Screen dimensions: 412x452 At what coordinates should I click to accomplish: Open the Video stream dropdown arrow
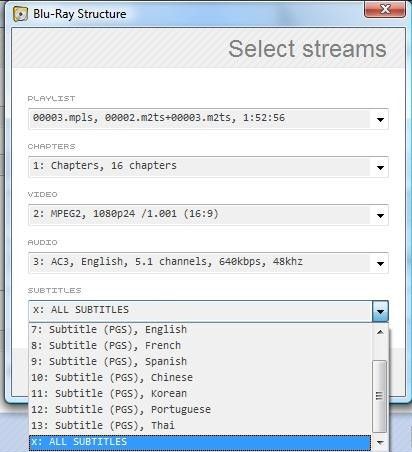pyautogui.click(x=380, y=215)
